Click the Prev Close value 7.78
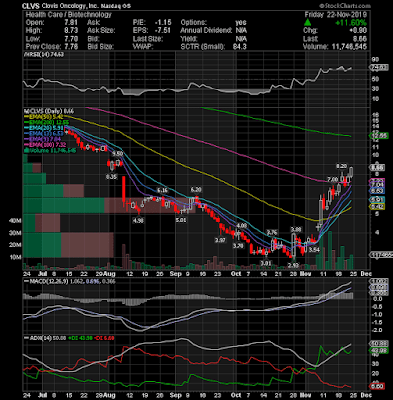The width and height of the screenshot is (393, 400). click(x=71, y=47)
